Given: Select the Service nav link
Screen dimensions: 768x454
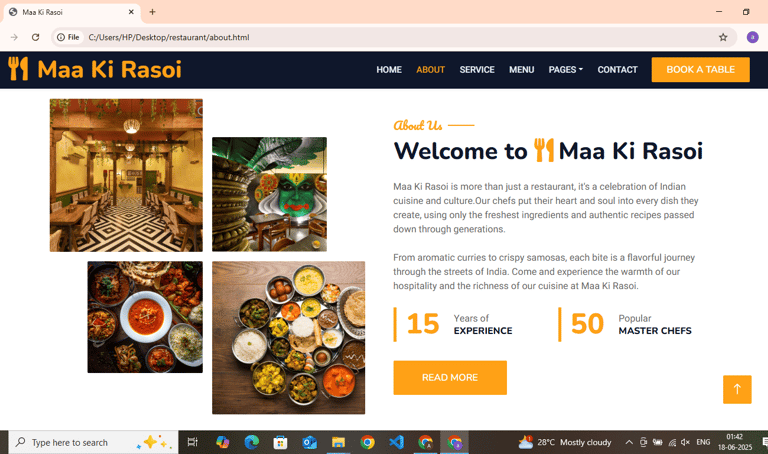Looking at the screenshot, I should pyautogui.click(x=477, y=70).
